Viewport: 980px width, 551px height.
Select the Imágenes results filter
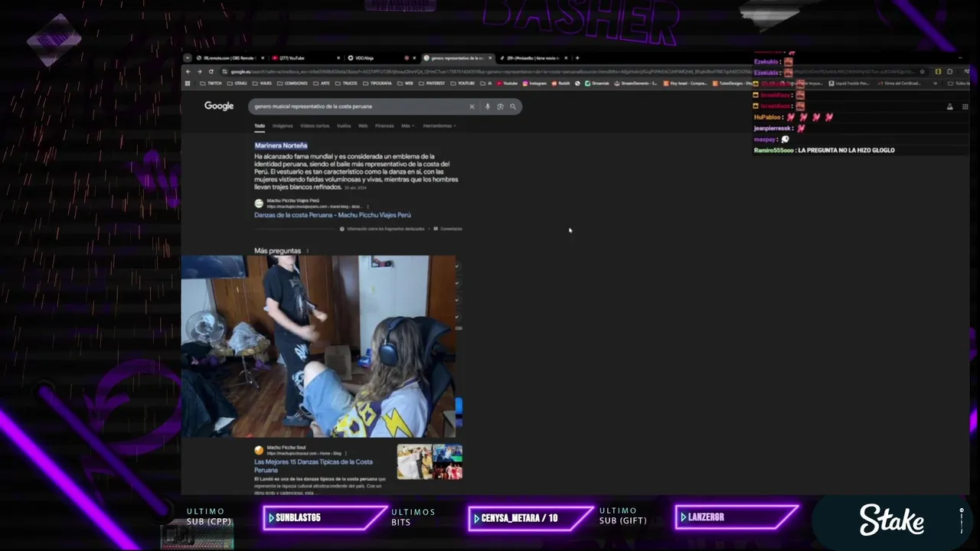(283, 126)
